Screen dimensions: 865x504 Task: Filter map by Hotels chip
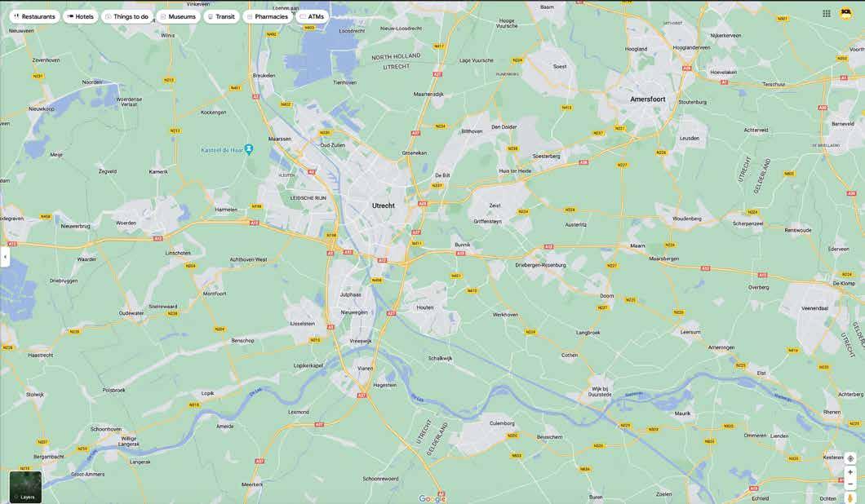pos(81,16)
